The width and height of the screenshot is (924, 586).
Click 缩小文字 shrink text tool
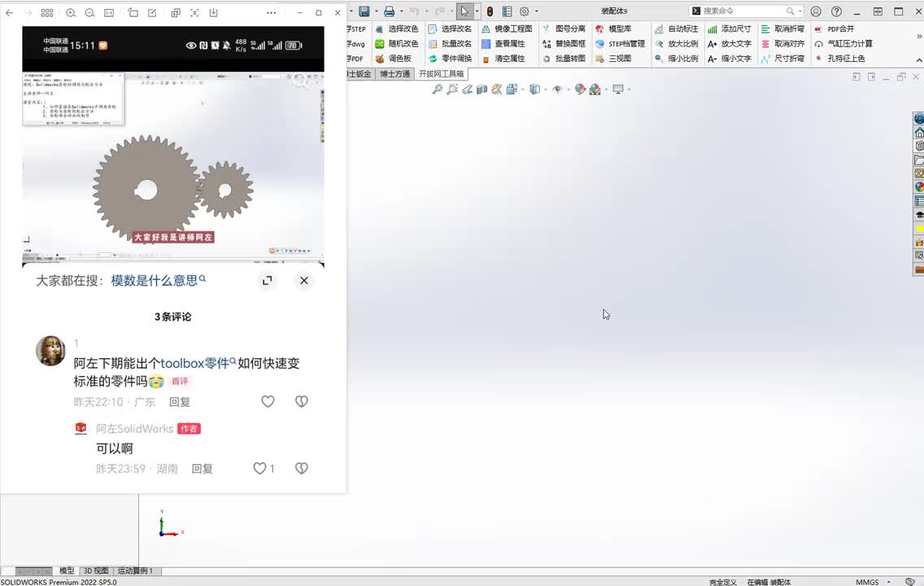[730, 59]
